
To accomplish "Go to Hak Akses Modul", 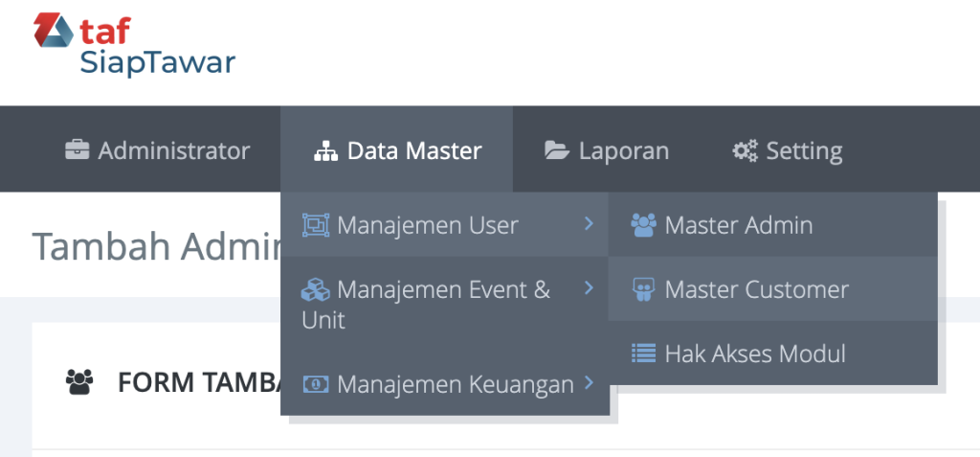I will click(754, 354).
